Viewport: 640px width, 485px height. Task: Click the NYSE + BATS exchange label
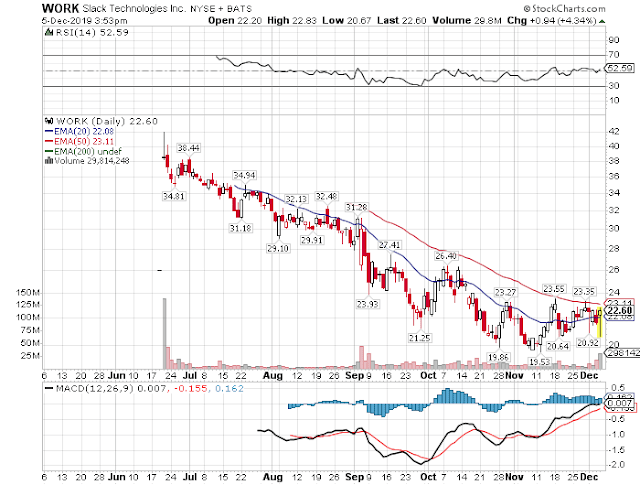tap(221, 9)
